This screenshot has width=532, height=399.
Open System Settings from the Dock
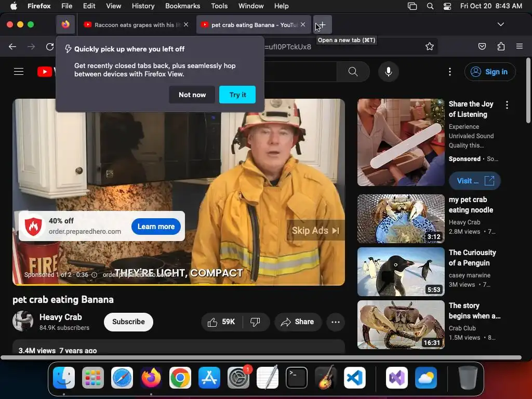coord(238,378)
